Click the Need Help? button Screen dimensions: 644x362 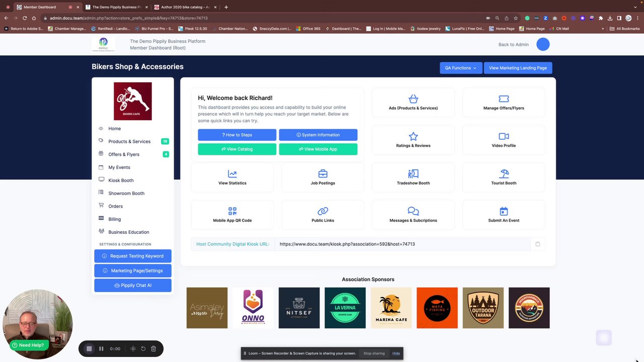click(29, 345)
